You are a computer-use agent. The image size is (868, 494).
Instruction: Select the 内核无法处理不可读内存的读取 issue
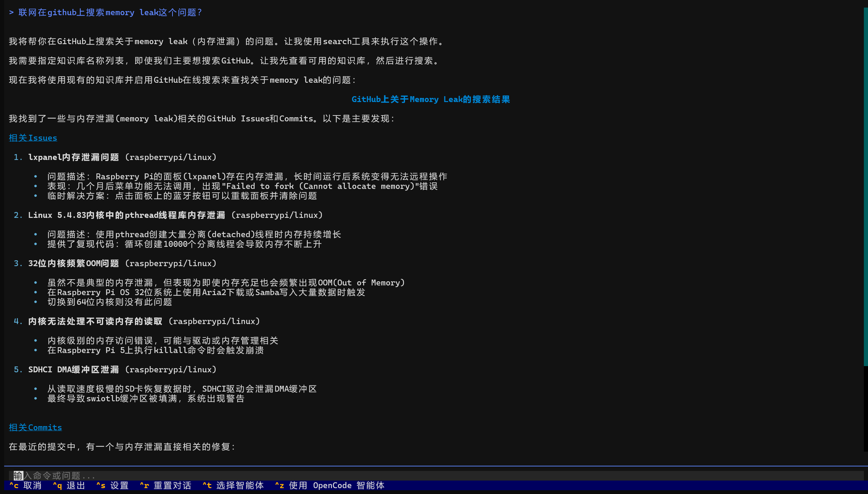(x=95, y=321)
